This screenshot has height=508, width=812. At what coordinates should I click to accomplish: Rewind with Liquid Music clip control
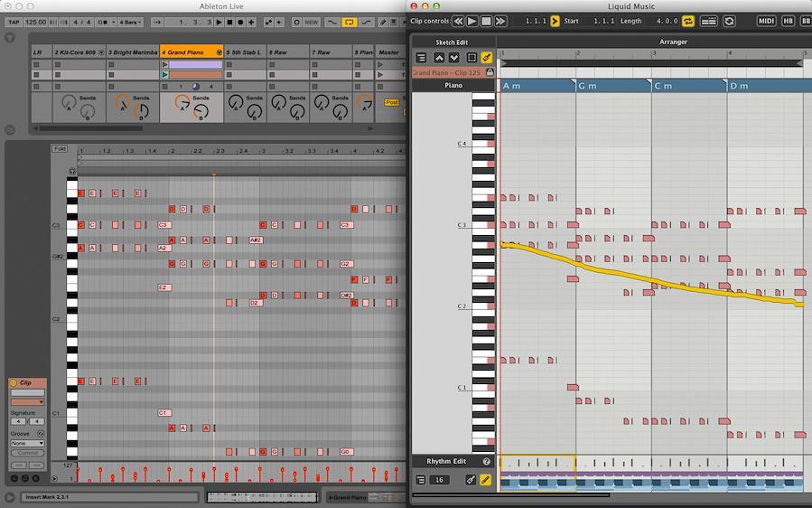pos(458,22)
